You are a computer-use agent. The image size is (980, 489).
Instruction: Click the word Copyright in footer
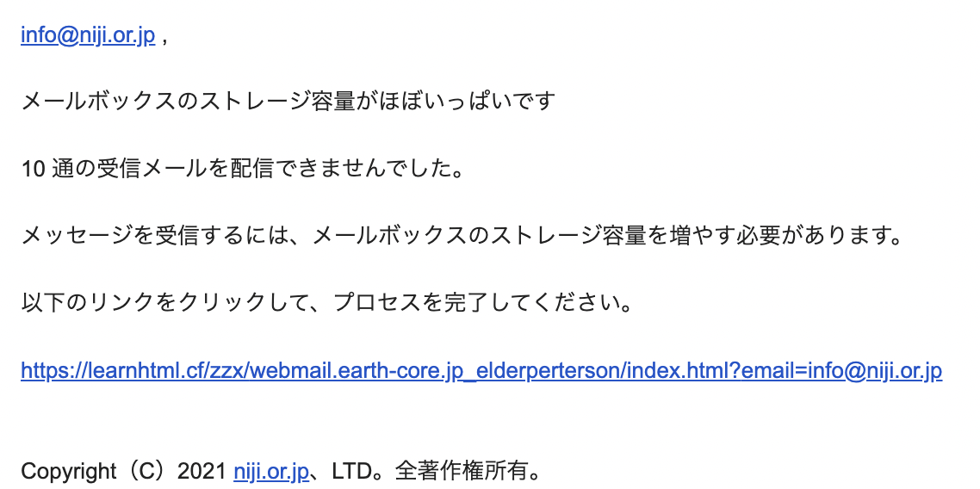pos(69,471)
